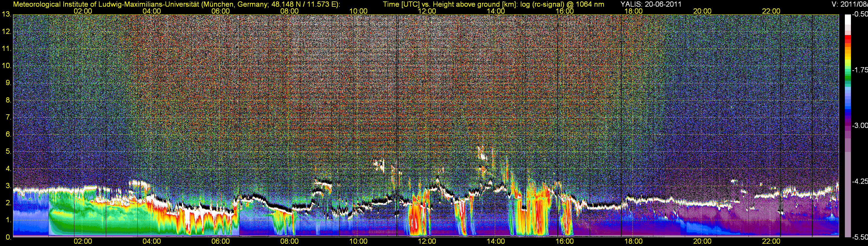Select the 18:00 label on the top time axis
This screenshot has width=868, height=246.
pyautogui.click(x=633, y=11)
